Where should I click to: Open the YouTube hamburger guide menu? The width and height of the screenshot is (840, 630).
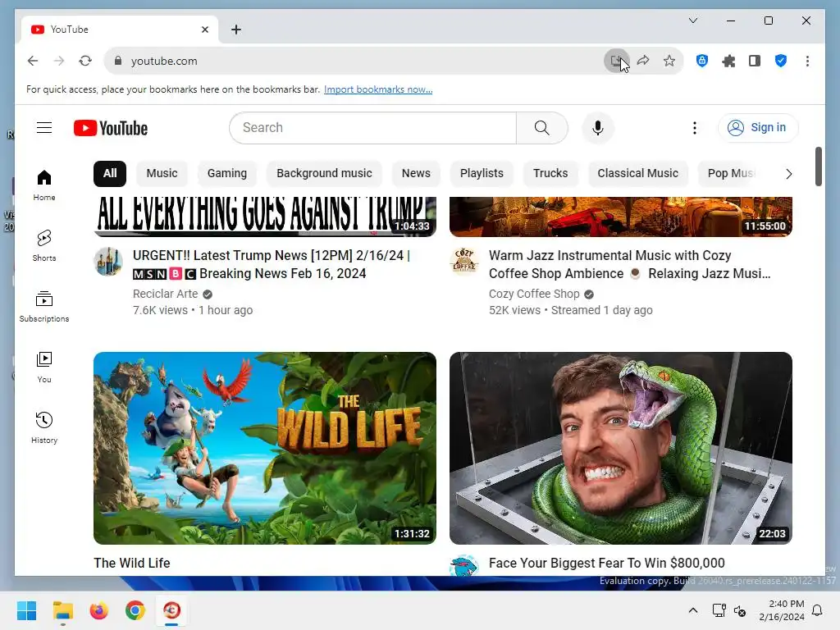(44, 127)
